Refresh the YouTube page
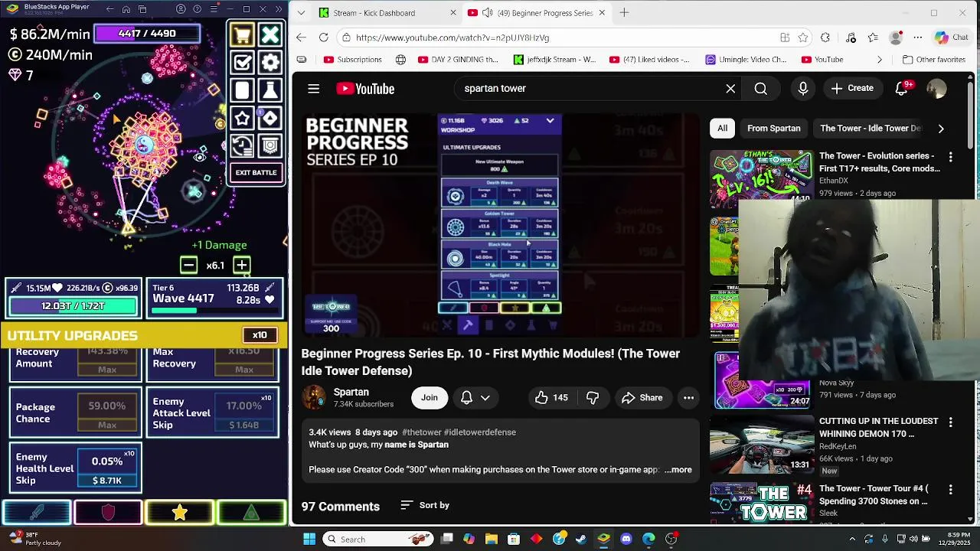Screen dimensions: 980x551 click(x=324, y=37)
